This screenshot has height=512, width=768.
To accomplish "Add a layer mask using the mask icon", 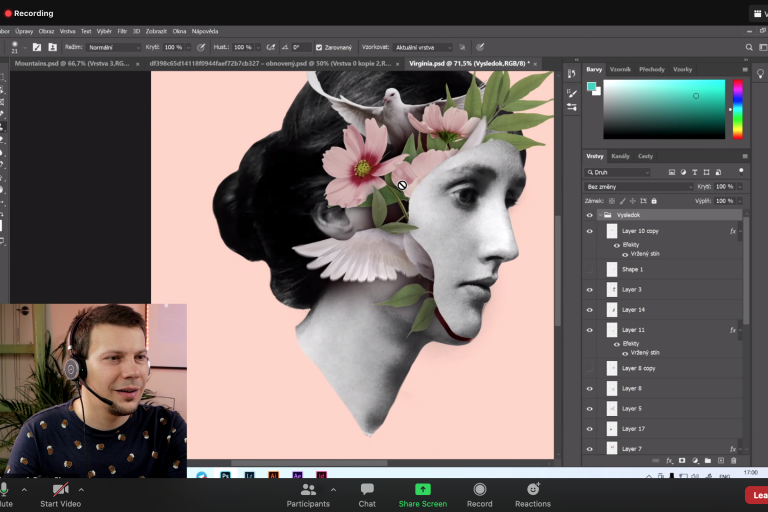I will click(682, 460).
